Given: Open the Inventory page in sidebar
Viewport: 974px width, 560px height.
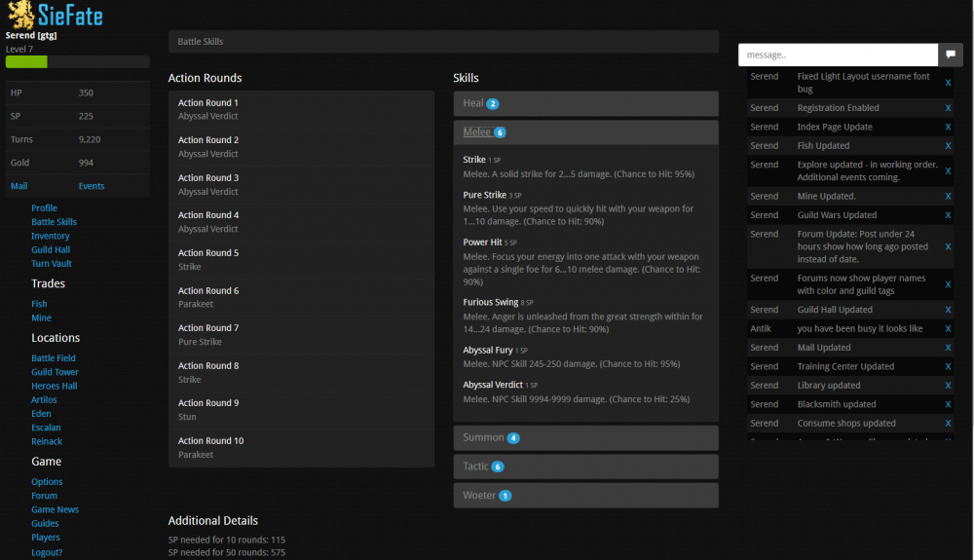Looking at the screenshot, I should coord(51,236).
